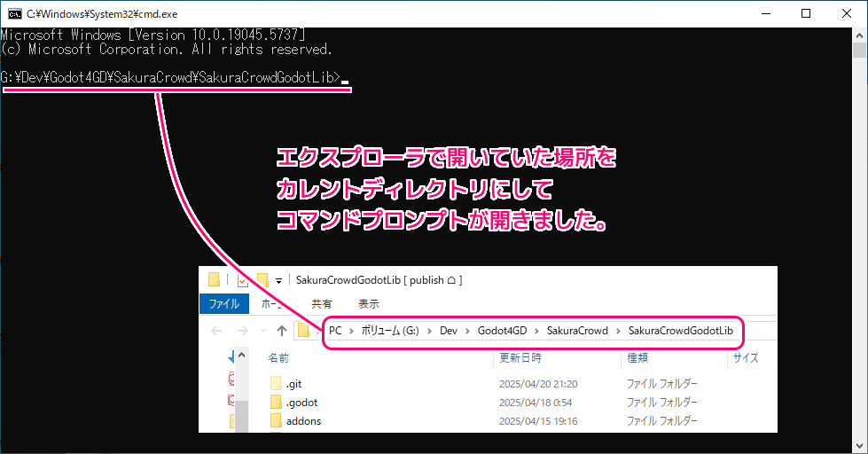Select the .git folder name

294,384
